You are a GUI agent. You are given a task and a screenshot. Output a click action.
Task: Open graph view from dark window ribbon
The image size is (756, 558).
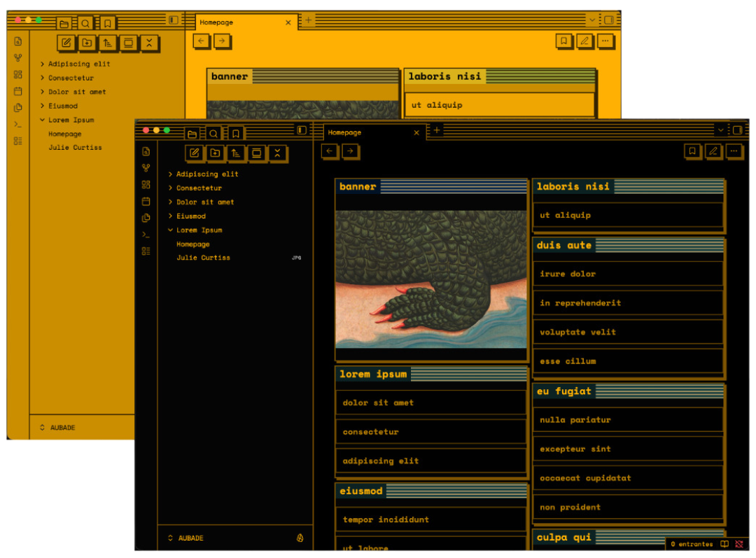[146, 168]
